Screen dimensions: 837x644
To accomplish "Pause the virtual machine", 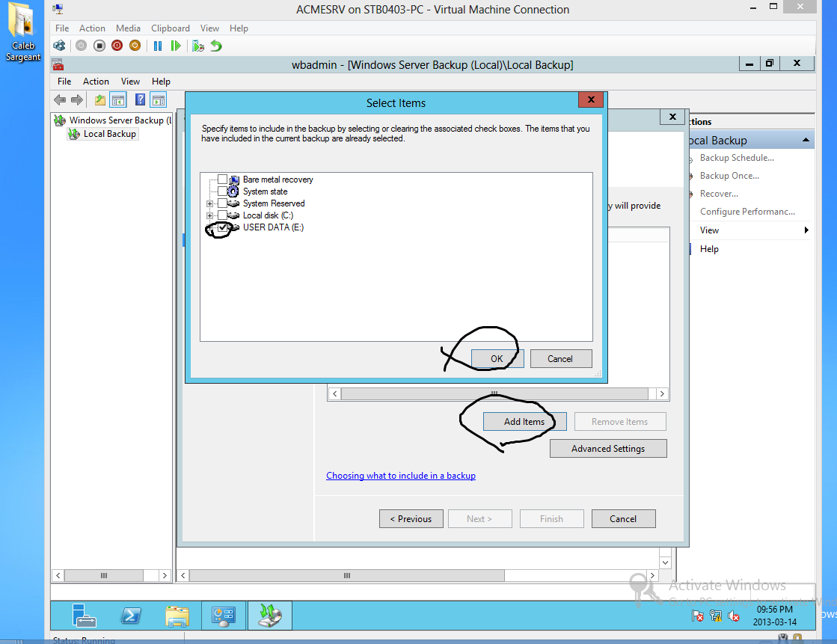I will pyautogui.click(x=158, y=46).
